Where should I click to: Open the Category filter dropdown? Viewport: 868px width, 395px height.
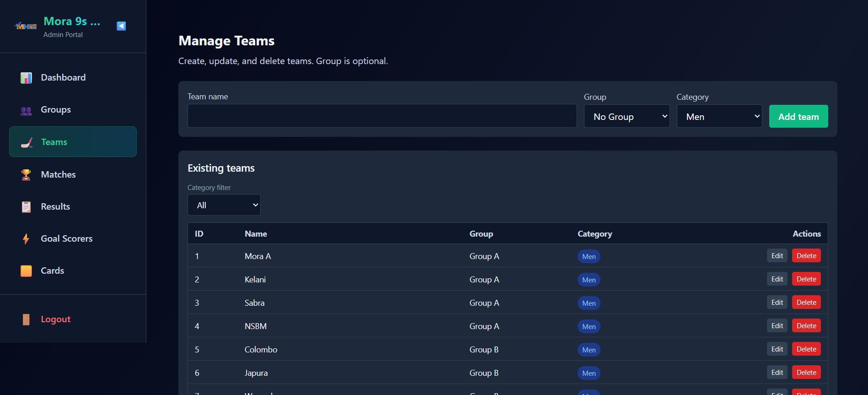click(x=224, y=205)
